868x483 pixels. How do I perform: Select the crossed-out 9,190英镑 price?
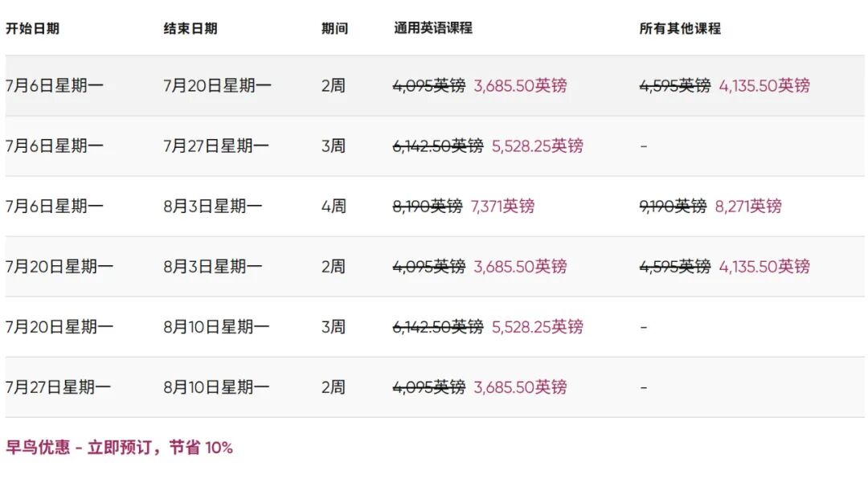[x=673, y=207]
